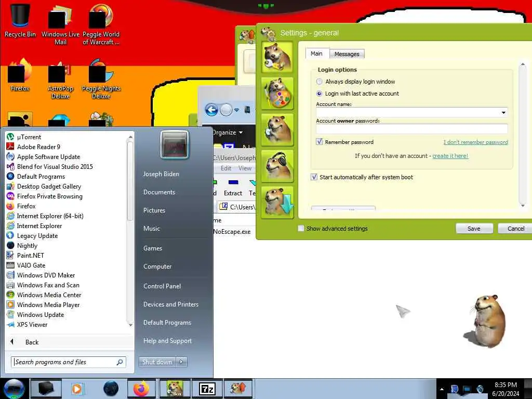Open Control Panel from Start menu
532x399 pixels.
click(162, 286)
